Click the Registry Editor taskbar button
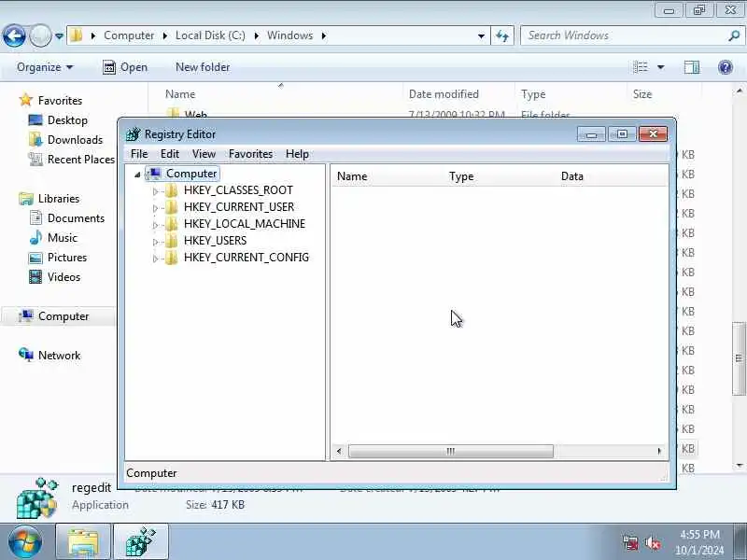Viewport: 747px width, 560px height. (x=141, y=542)
